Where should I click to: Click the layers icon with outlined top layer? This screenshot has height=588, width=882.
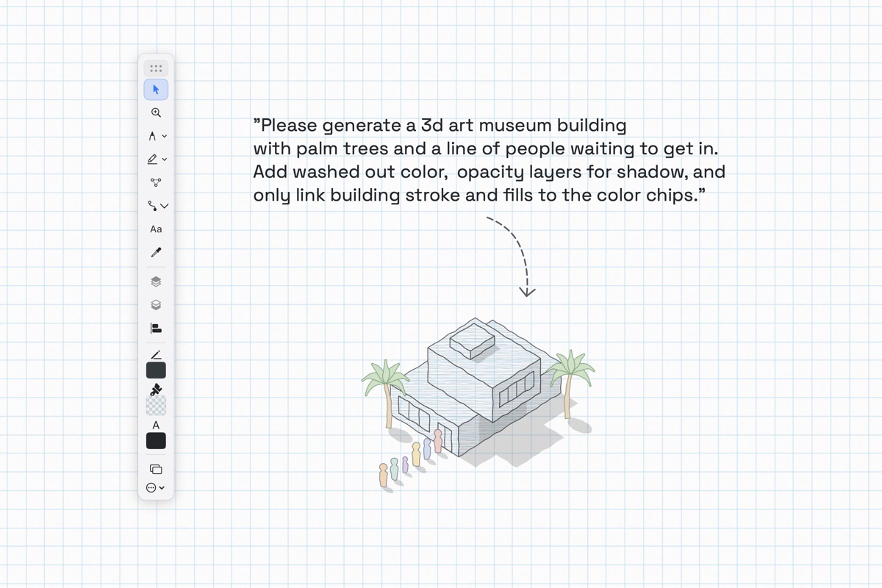point(156,305)
